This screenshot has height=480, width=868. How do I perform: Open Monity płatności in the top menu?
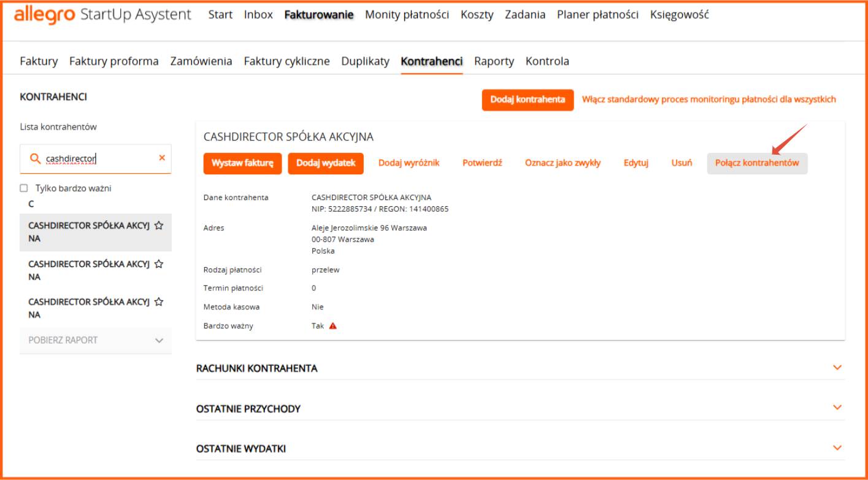pos(407,15)
